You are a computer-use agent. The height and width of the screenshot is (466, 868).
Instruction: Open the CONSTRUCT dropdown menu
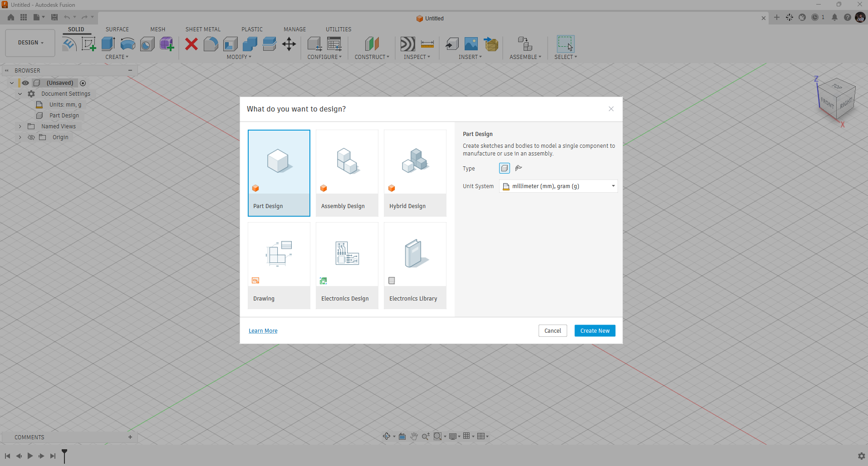click(x=372, y=57)
